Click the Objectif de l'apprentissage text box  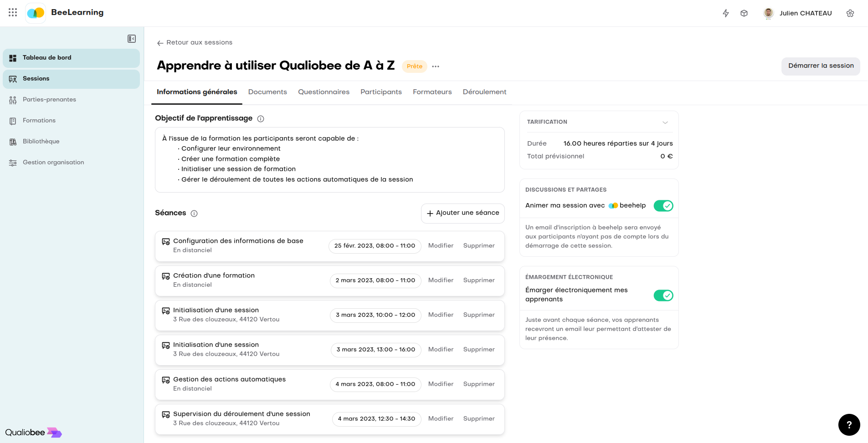[x=330, y=160]
